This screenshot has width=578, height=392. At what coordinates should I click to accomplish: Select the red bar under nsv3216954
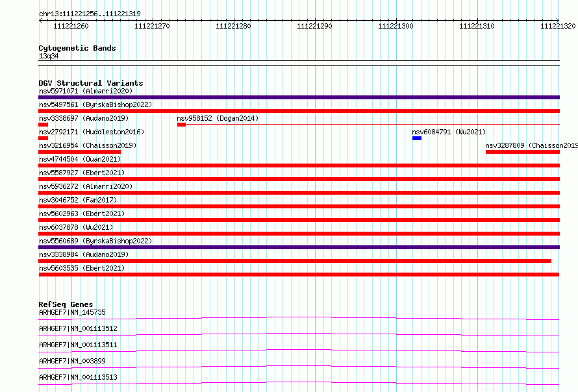pyautogui.click(x=80, y=152)
